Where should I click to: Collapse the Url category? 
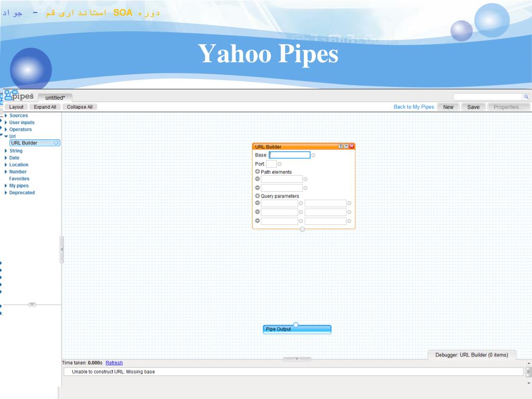pos(6,137)
